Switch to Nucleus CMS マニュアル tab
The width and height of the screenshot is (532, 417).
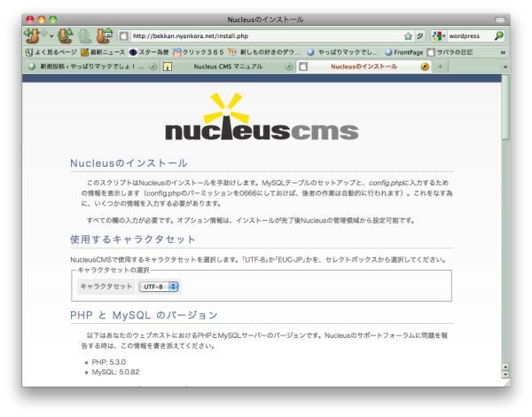pos(228,67)
